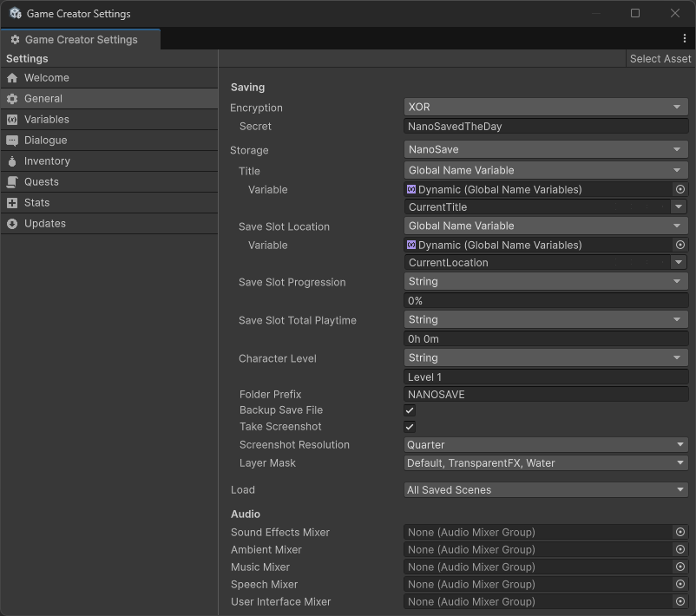
Task: Switch to the Quests settings section
Action: pyautogui.click(x=42, y=182)
